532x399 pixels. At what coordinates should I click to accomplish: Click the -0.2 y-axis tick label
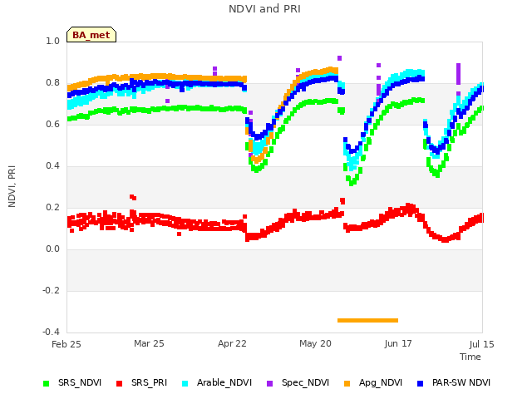(x=51, y=290)
